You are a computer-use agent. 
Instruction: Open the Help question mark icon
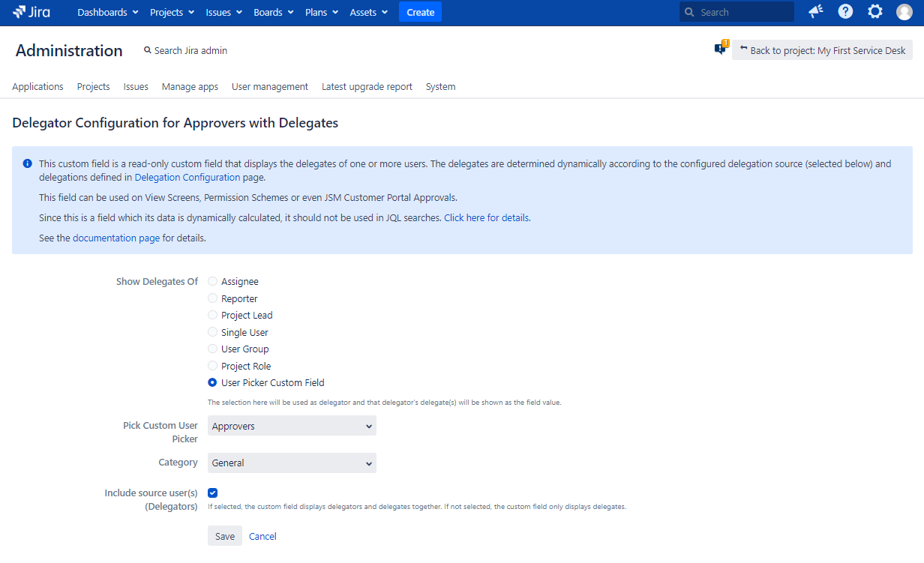click(x=845, y=12)
